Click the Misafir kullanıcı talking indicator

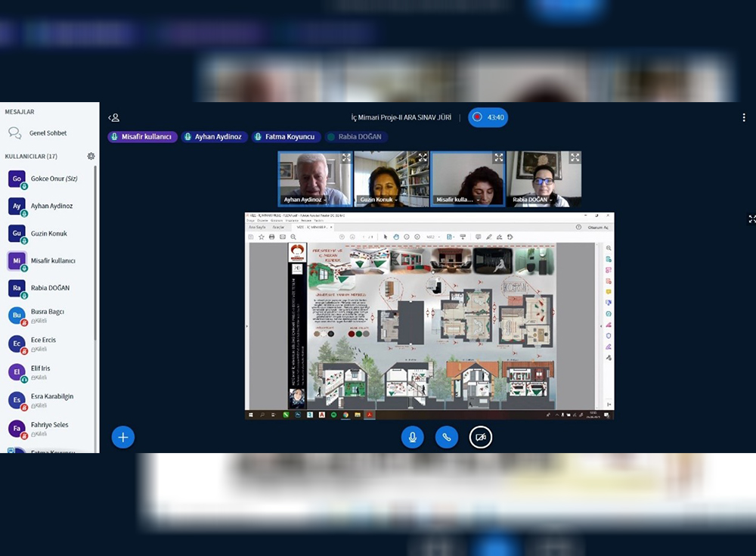[142, 137]
